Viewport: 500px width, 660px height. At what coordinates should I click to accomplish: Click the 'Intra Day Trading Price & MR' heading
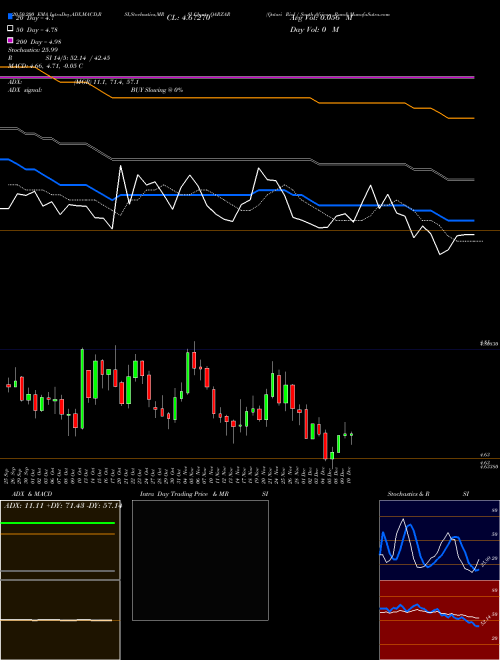[184, 494]
